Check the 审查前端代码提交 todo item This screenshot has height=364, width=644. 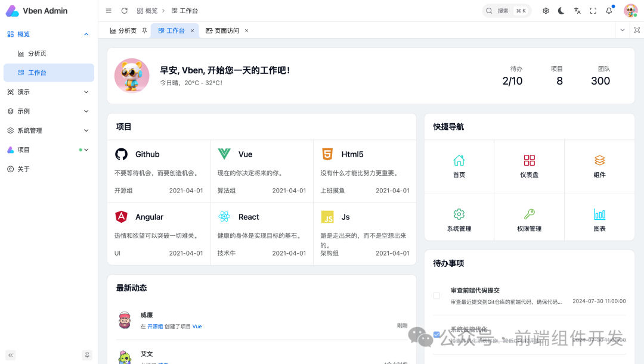(x=436, y=295)
